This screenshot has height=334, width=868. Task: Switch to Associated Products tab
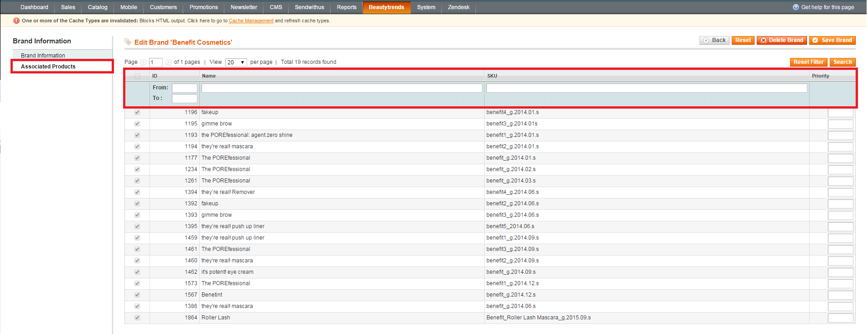(62, 66)
